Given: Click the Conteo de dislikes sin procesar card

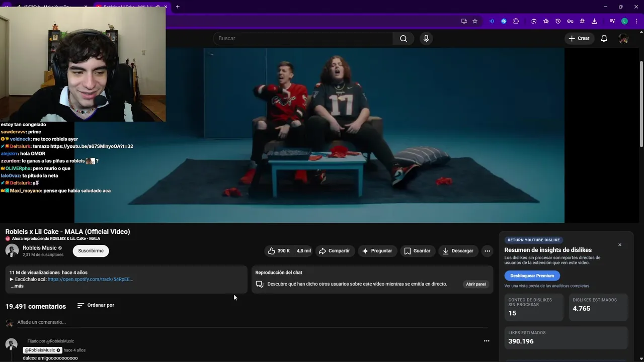Looking at the screenshot, I should (x=534, y=307).
